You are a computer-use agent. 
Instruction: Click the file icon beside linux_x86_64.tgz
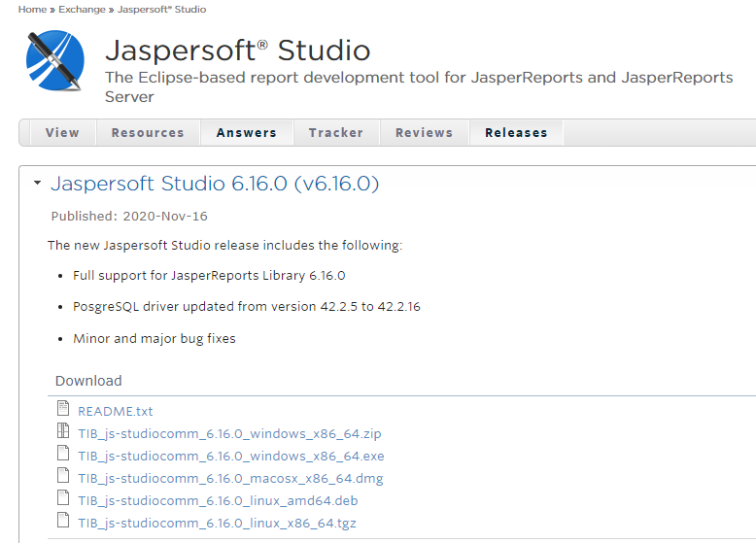tap(63, 520)
